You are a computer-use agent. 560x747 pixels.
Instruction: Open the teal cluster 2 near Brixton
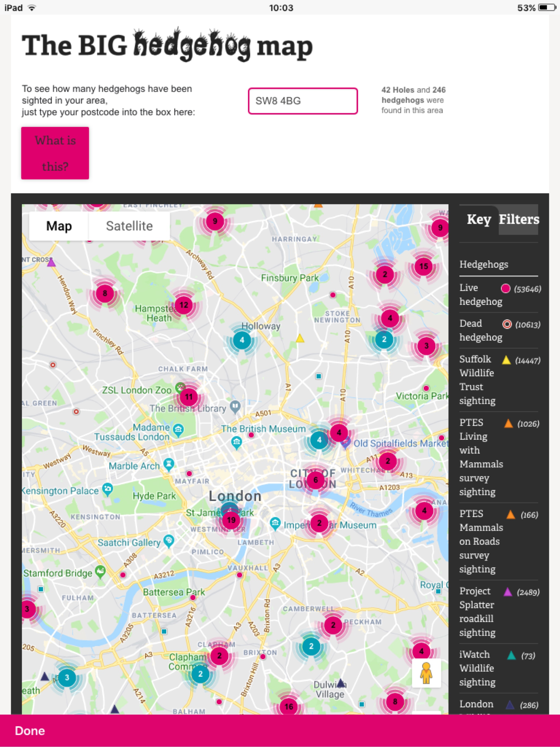click(311, 646)
